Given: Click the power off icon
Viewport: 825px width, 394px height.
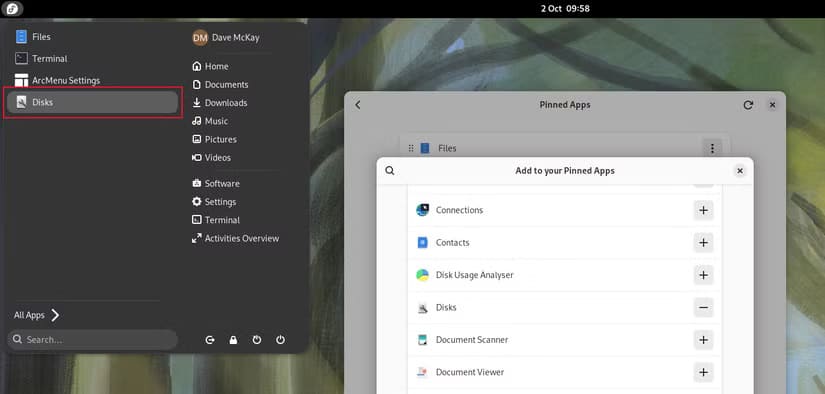Looking at the screenshot, I should pos(280,340).
